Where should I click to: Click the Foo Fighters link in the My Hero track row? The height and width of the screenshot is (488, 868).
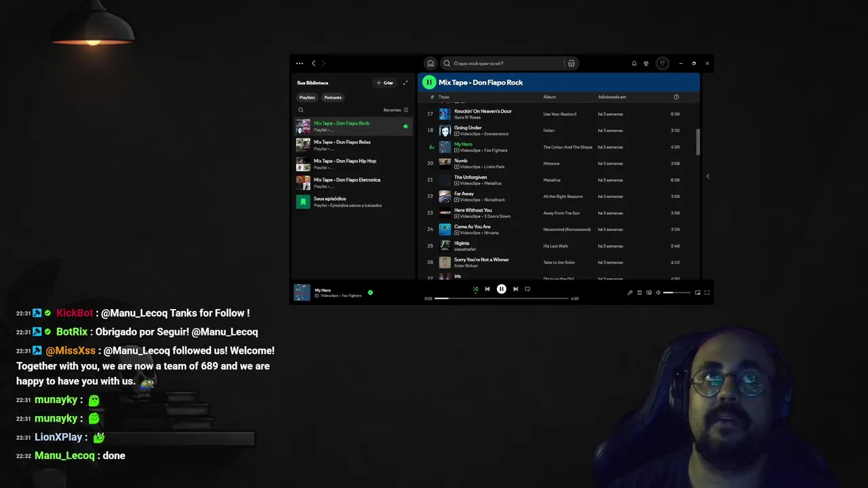pos(495,150)
